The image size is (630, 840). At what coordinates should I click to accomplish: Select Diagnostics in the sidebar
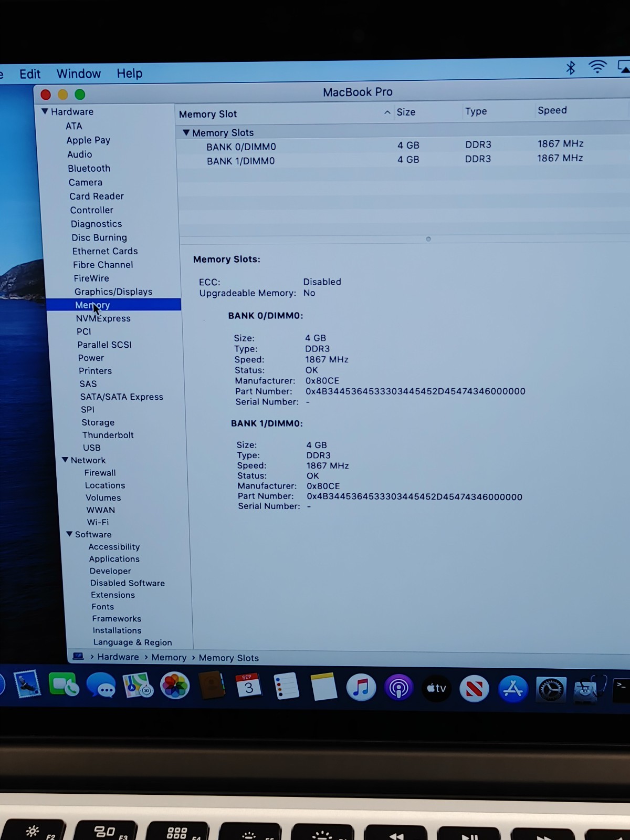click(97, 224)
